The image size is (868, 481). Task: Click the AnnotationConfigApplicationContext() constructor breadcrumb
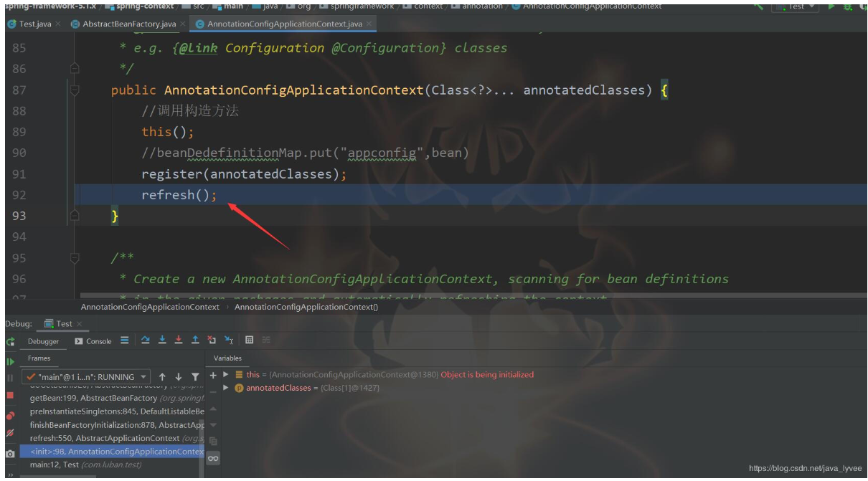[x=306, y=307]
